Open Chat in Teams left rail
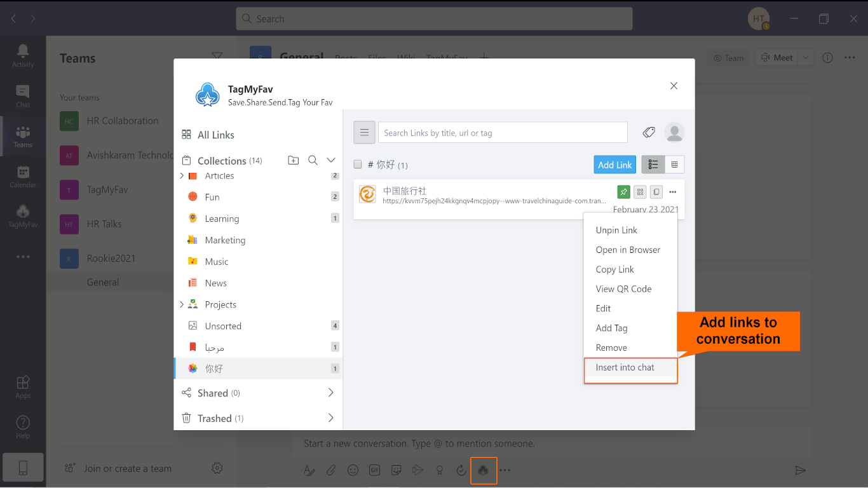 [23, 96]
